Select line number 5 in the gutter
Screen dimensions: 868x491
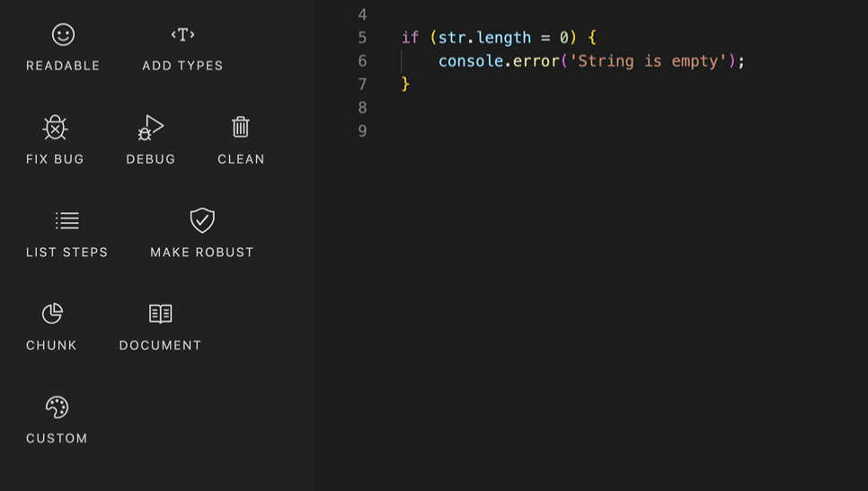pyautogui.click(x=362, y=38)
